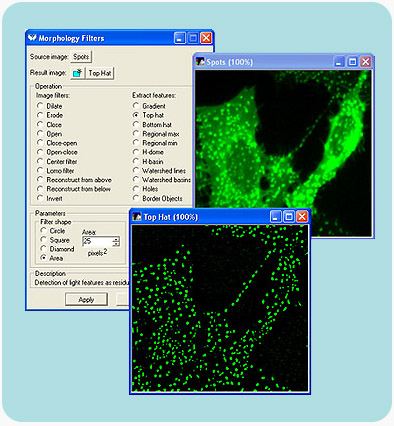Close the Top Hat image window
This screenshot has width=394, height=426.
pyautogui.click(x=302, y=217)
